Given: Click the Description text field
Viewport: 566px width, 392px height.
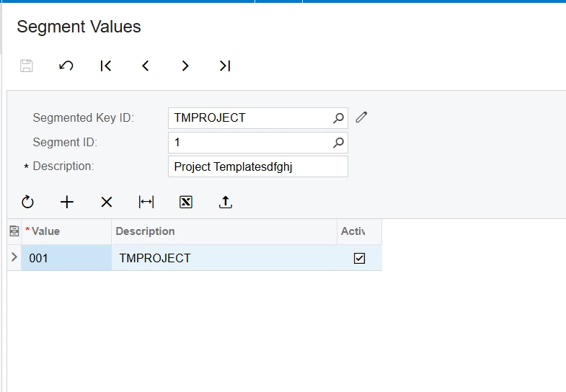Looking at the screenshot, I should coord(257,166).
